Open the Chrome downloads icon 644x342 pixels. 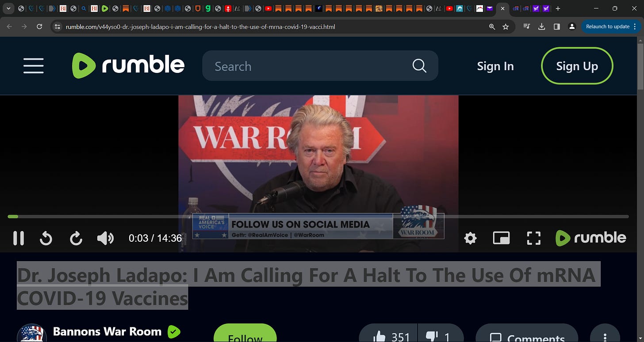pos(541,27)
